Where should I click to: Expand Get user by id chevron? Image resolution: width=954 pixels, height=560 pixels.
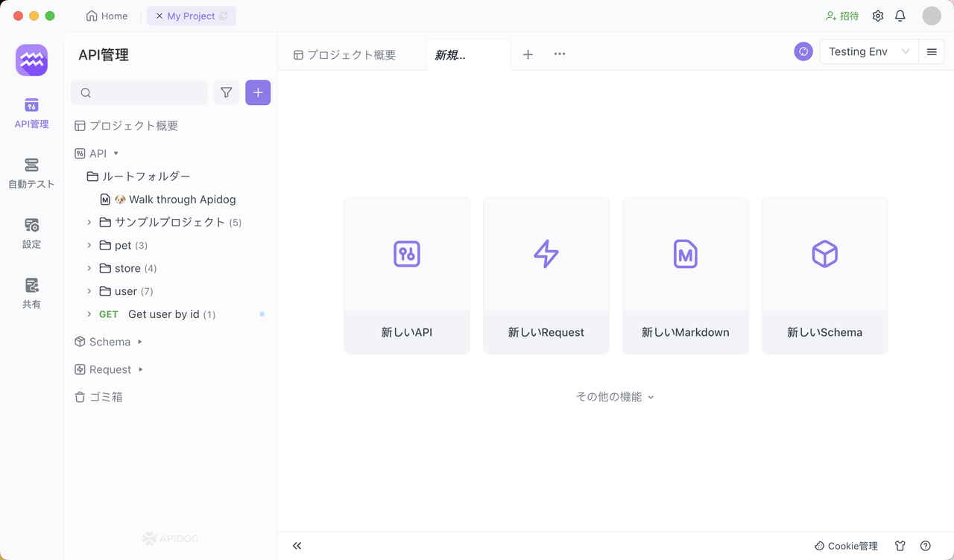coord(89,314)
